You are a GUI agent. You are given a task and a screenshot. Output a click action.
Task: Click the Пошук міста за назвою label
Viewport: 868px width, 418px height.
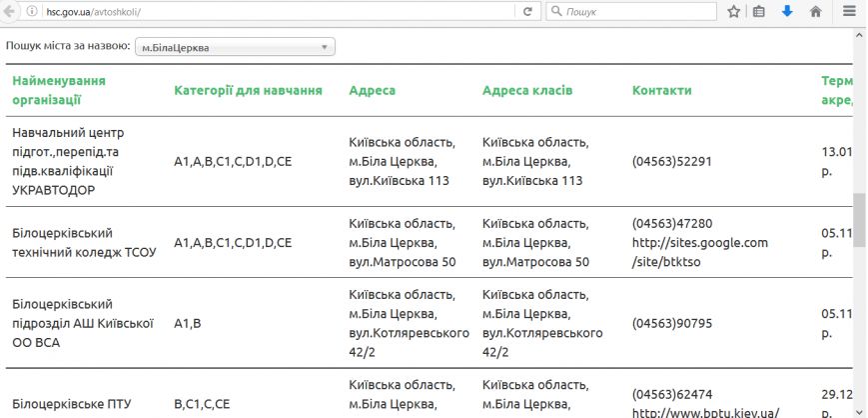68,45
